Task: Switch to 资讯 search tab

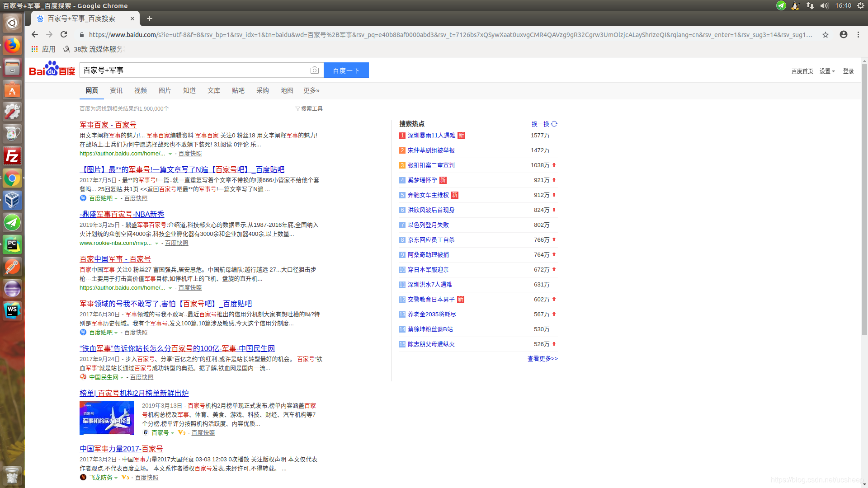Action: 116,90
